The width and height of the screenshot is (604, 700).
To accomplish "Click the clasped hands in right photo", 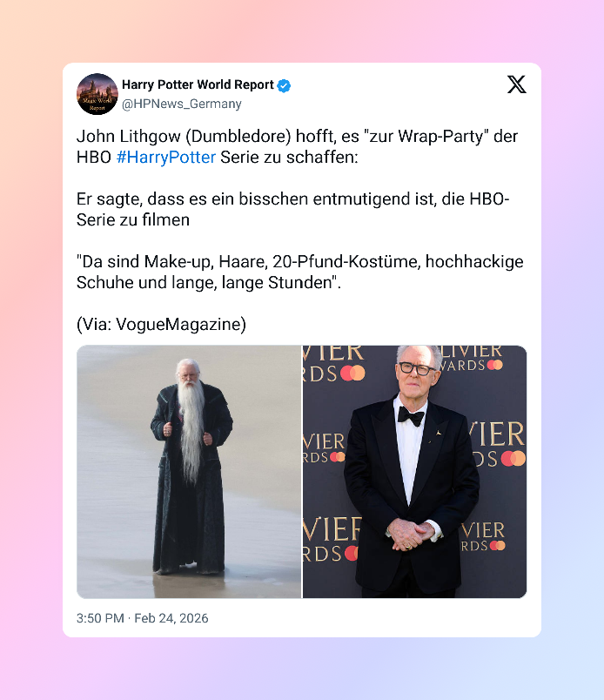I will coord(411,535).
